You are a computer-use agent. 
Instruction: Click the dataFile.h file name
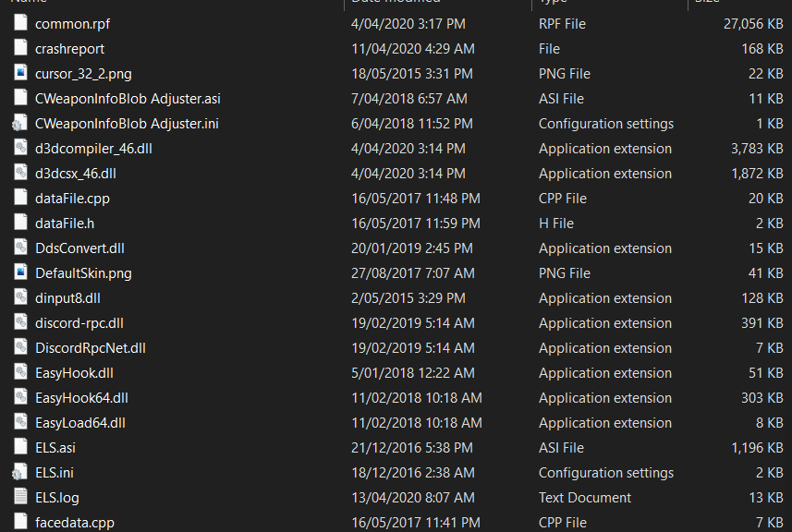(x=65, y=223)
